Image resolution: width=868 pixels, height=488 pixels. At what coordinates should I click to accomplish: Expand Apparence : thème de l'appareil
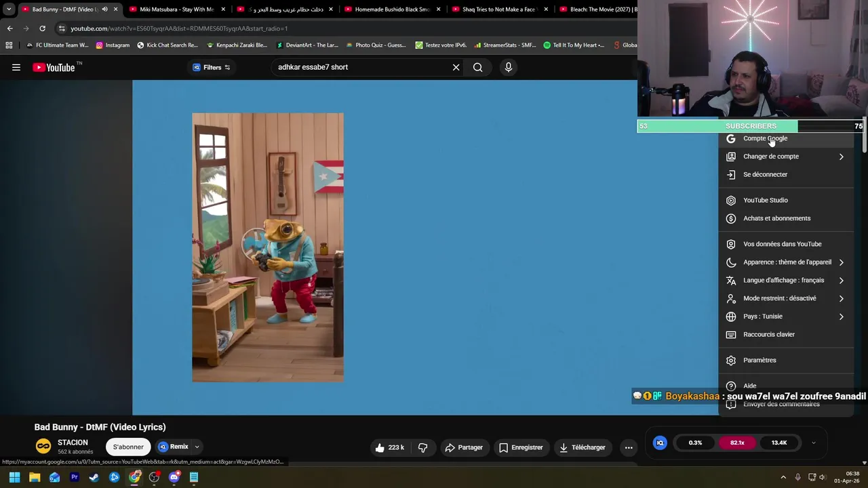pyautogui.click(x=786, y=262)
